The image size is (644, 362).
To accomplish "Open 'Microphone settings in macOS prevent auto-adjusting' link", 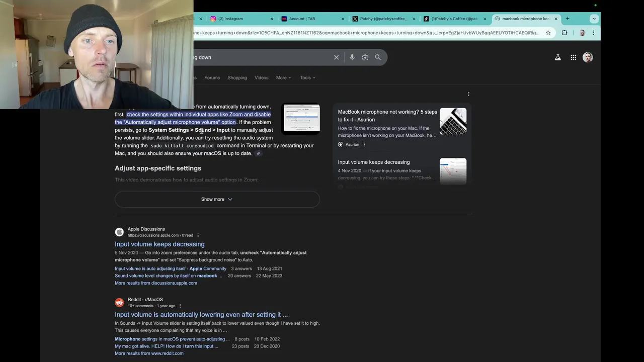I will click(172, 339).
